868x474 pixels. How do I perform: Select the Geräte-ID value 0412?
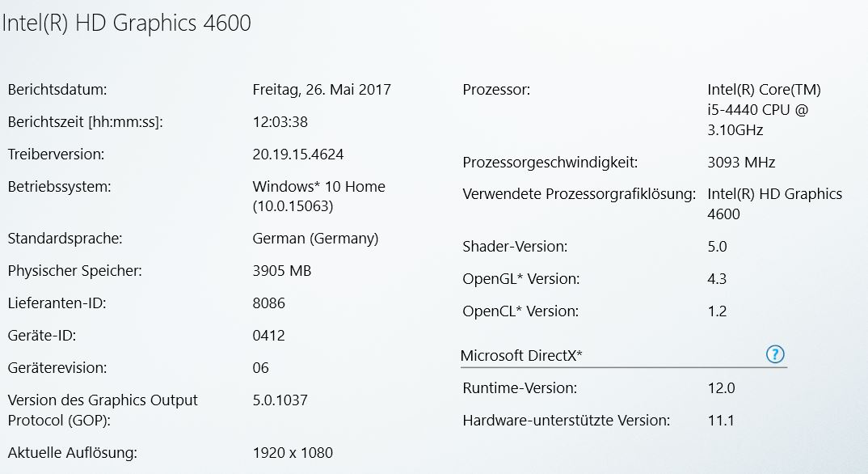[x=268, y=336]
